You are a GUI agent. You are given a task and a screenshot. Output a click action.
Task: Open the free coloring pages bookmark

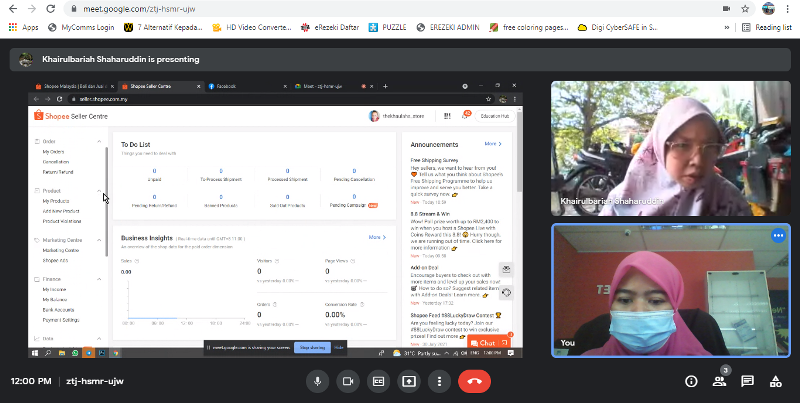coord(529,28)
